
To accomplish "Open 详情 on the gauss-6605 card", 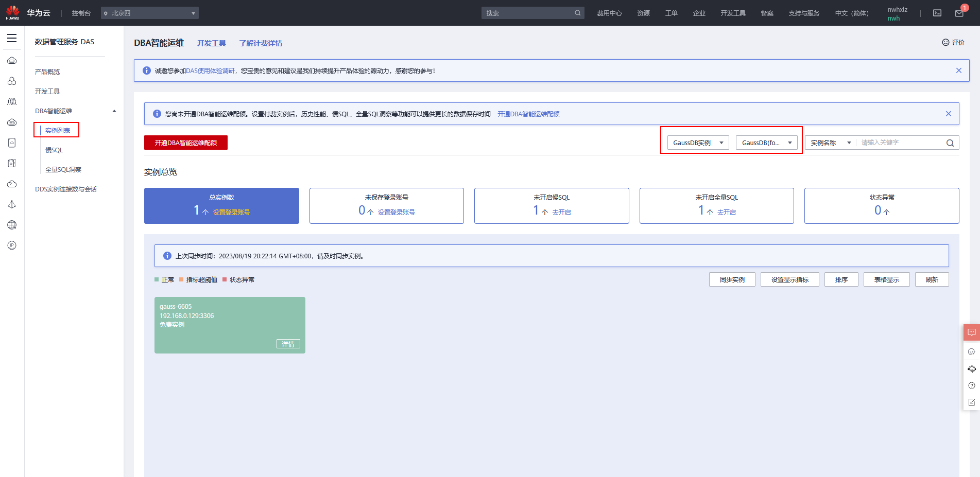I will pos(288,344).
